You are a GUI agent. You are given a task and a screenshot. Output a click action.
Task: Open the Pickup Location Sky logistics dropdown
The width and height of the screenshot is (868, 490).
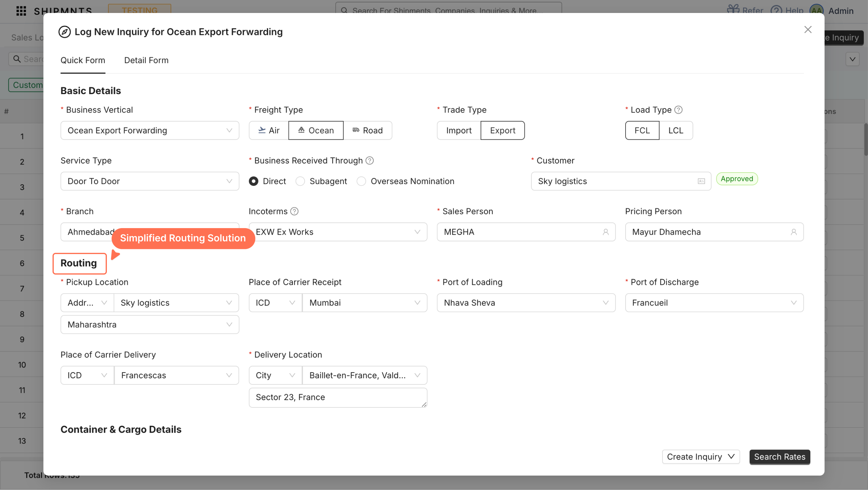click(176, 303)
